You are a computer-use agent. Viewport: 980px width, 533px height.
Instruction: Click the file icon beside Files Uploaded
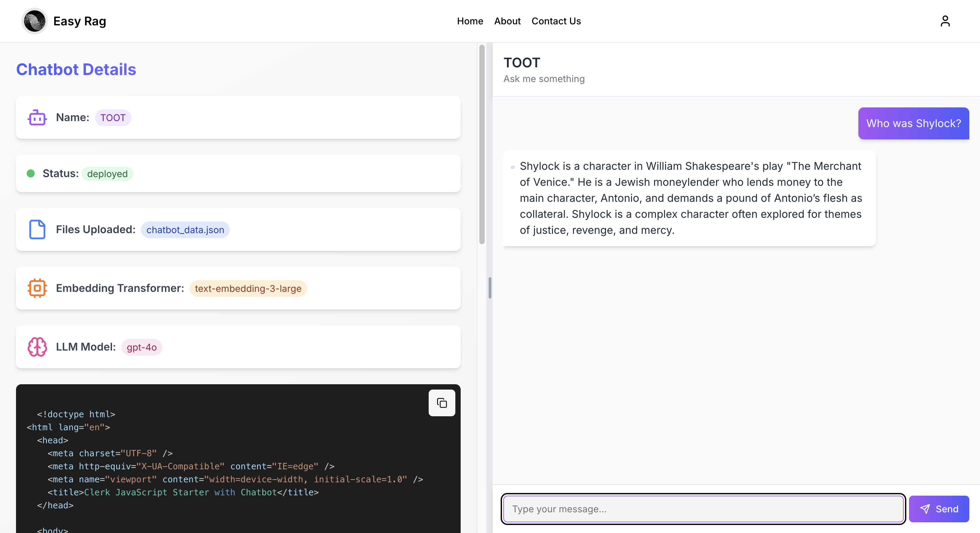37,229
